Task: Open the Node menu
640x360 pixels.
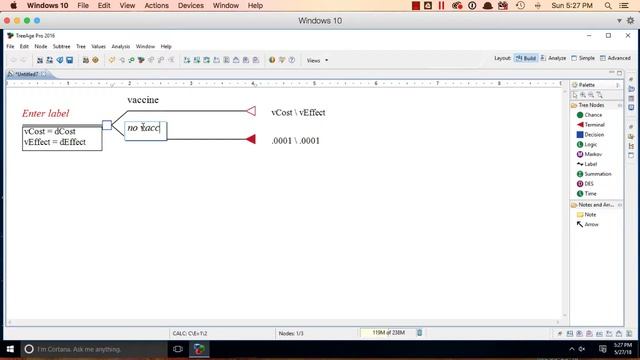Action: 40,47
